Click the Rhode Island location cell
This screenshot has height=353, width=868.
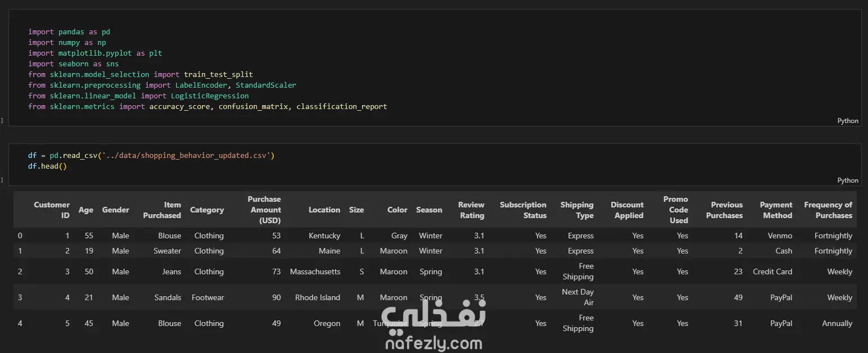coord(318,297)
